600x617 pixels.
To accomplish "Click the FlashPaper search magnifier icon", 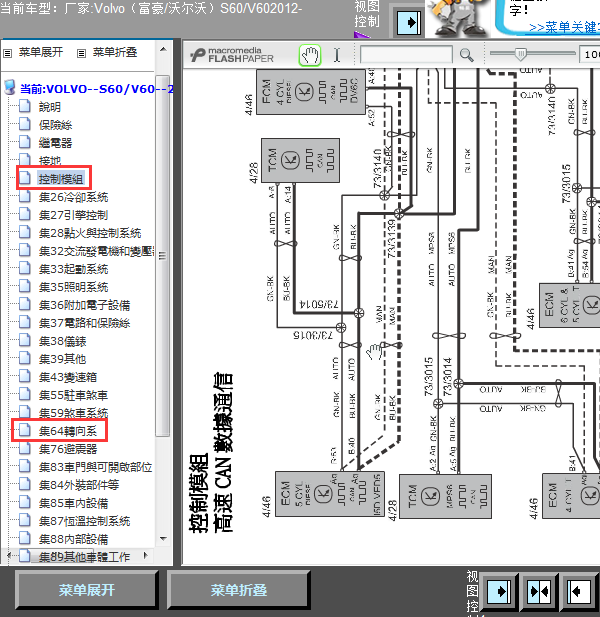I will click(466, 55).
